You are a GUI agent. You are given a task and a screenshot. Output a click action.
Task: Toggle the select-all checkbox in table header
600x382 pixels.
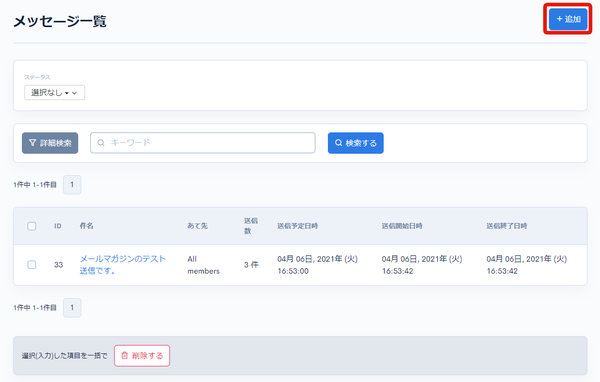[32, 226]
